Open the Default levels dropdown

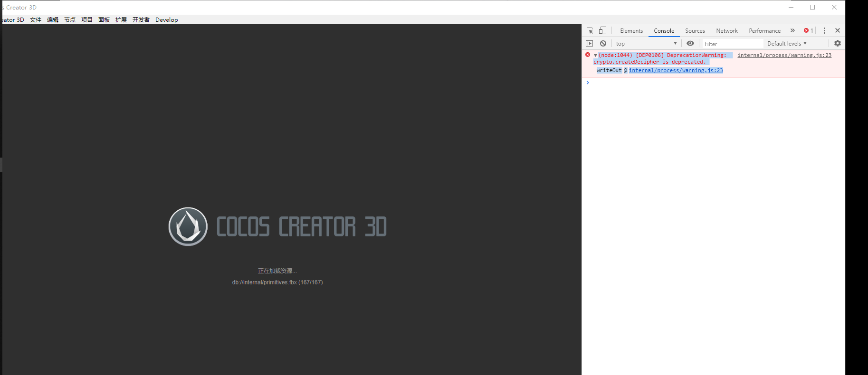pos(787,44)
